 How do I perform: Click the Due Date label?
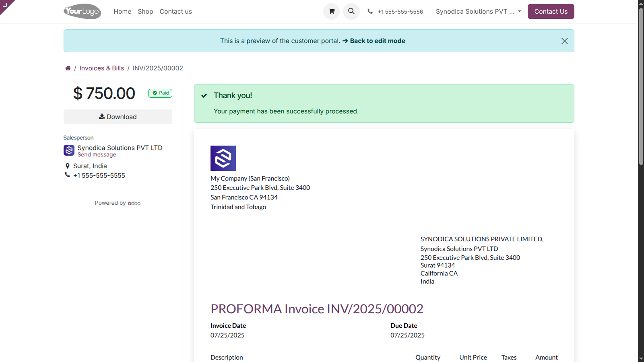(404, 325)
